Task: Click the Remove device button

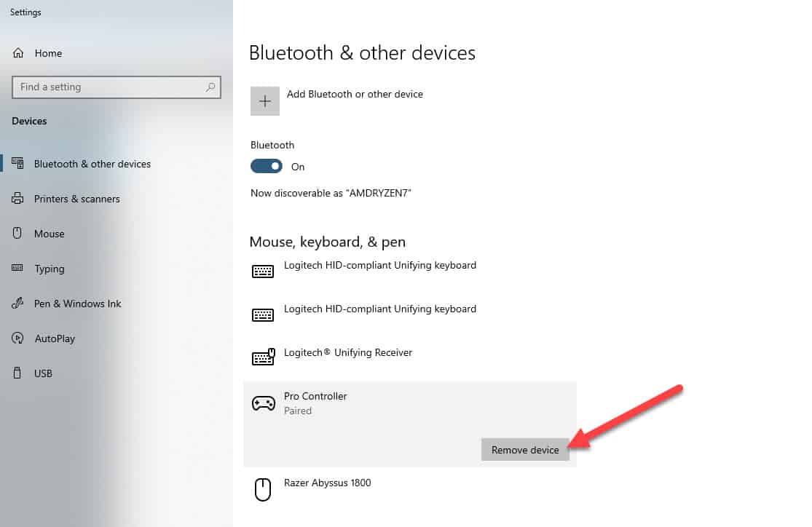Action: [525, 450]
